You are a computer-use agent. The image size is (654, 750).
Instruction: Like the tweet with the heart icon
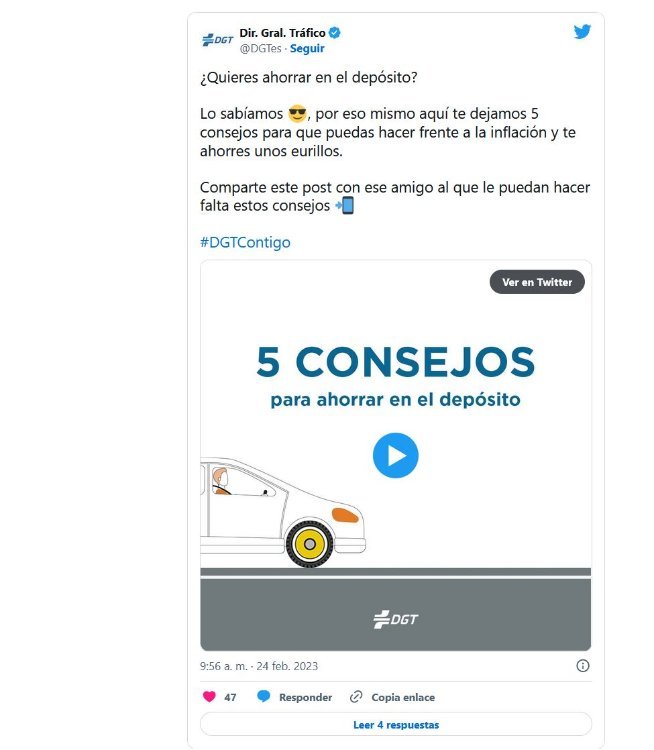coord(209,697)
